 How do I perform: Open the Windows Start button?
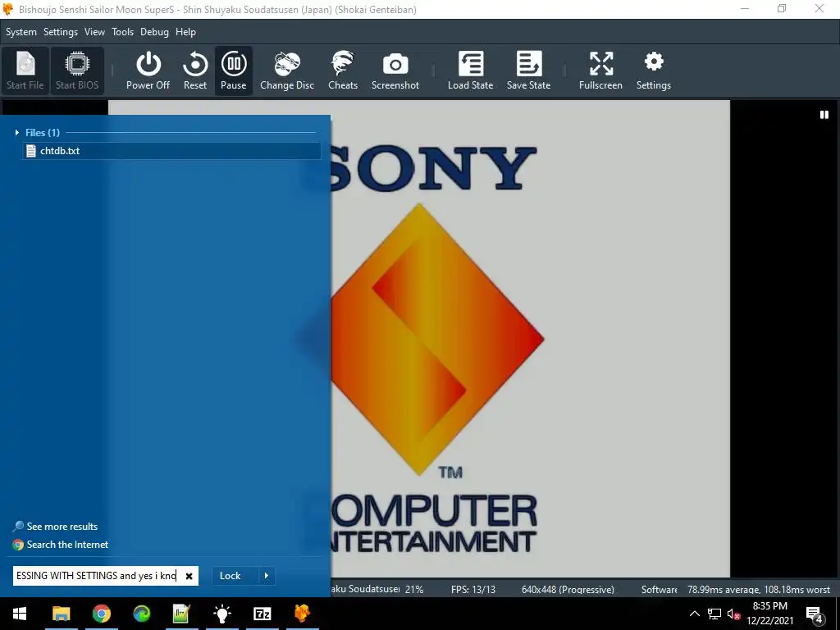tap(20, 614)
